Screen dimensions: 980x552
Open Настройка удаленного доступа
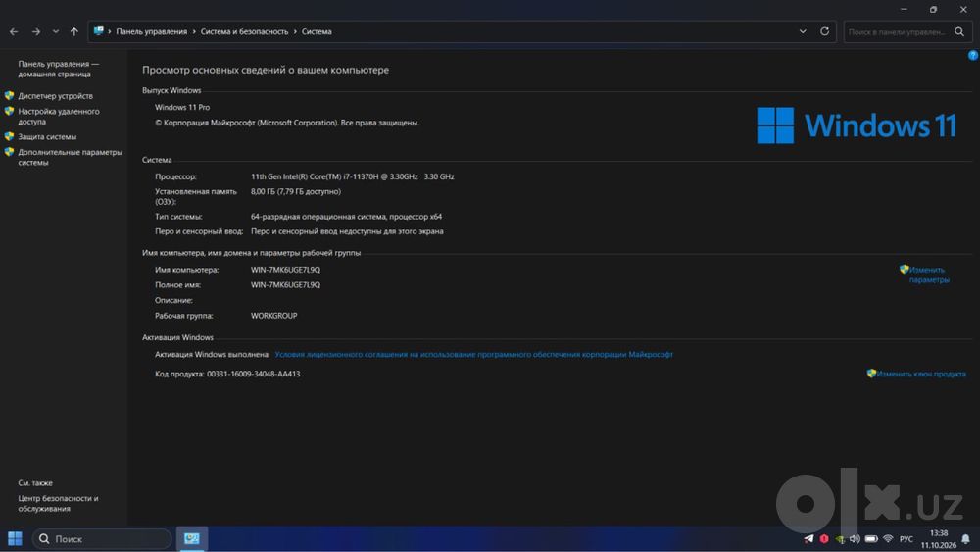coord(58,117)
